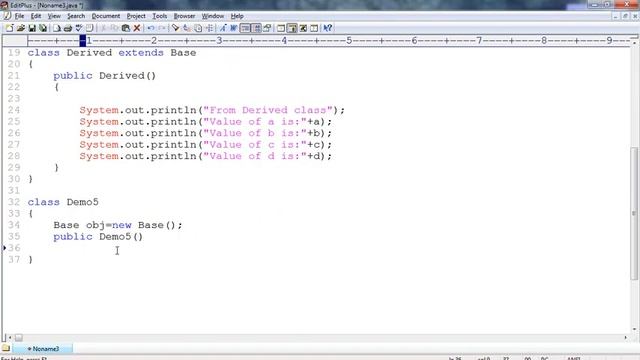640x360 pixels.
Task: Click the Save All toolbar icon
Action: click(x=43, y=28)
